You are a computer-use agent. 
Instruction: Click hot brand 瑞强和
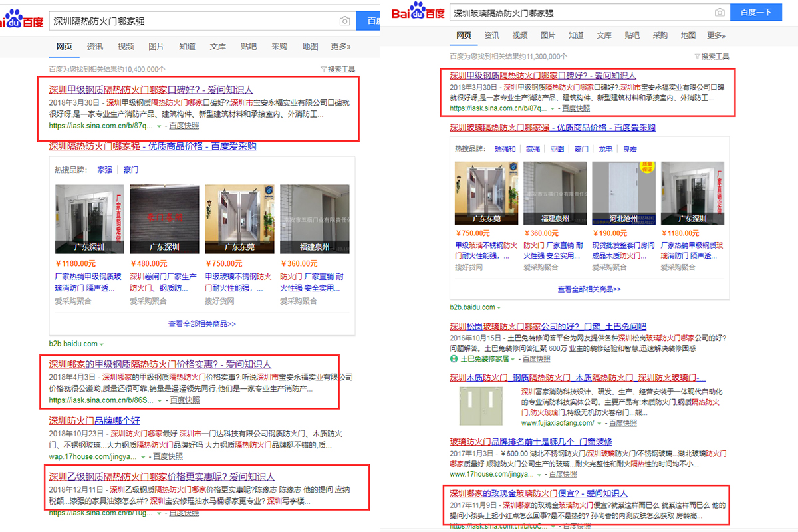click(x=505, y=149)
